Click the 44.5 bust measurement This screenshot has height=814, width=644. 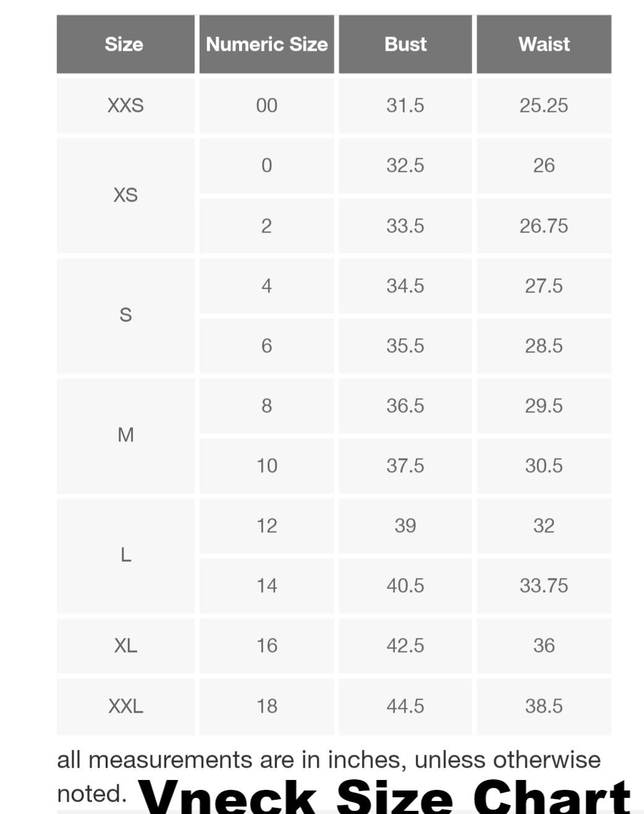(x=405, y=706)
